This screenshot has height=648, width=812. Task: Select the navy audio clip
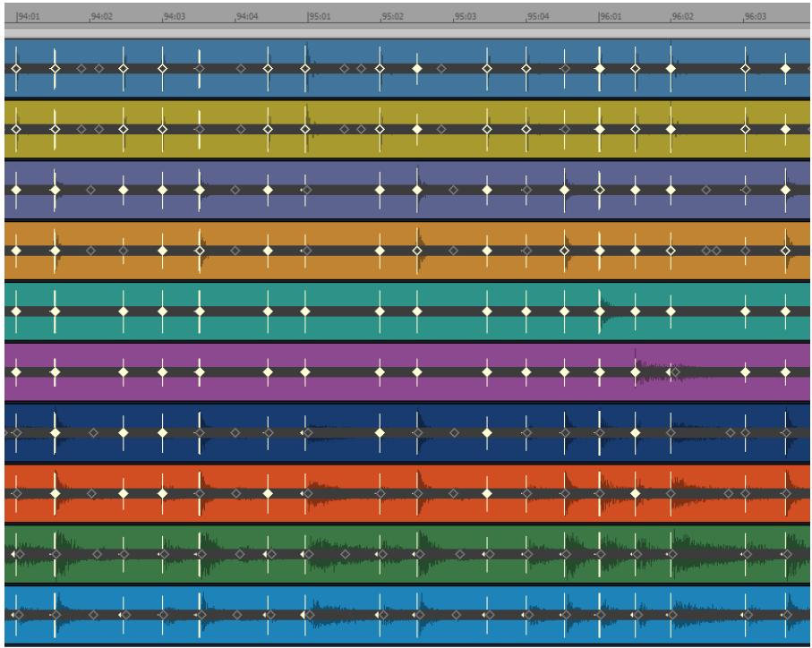[407, 432]
